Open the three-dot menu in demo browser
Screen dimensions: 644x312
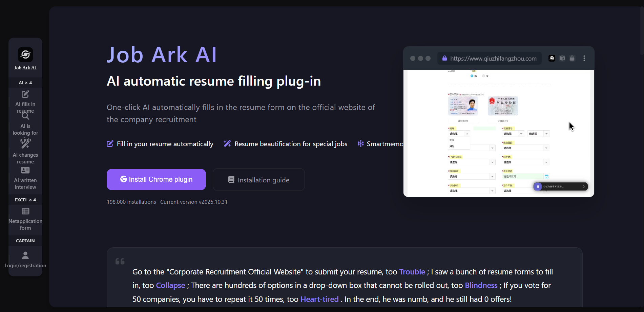(x=584, y=58)
